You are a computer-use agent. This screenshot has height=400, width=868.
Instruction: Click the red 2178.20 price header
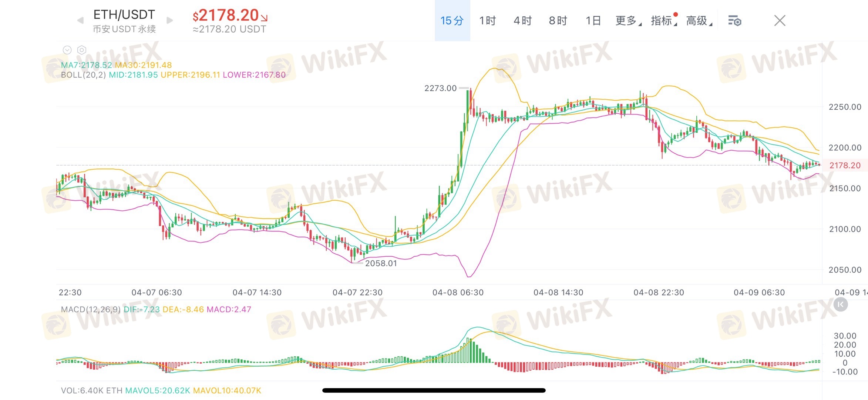(x=230, y=16)
